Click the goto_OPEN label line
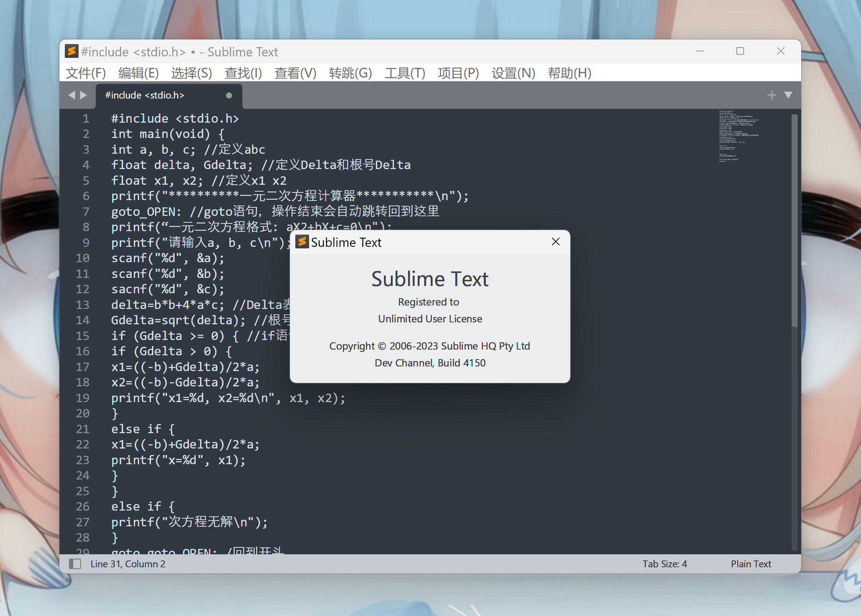The width and height of the screenshot is (861, 616). (x=275, y=212)
